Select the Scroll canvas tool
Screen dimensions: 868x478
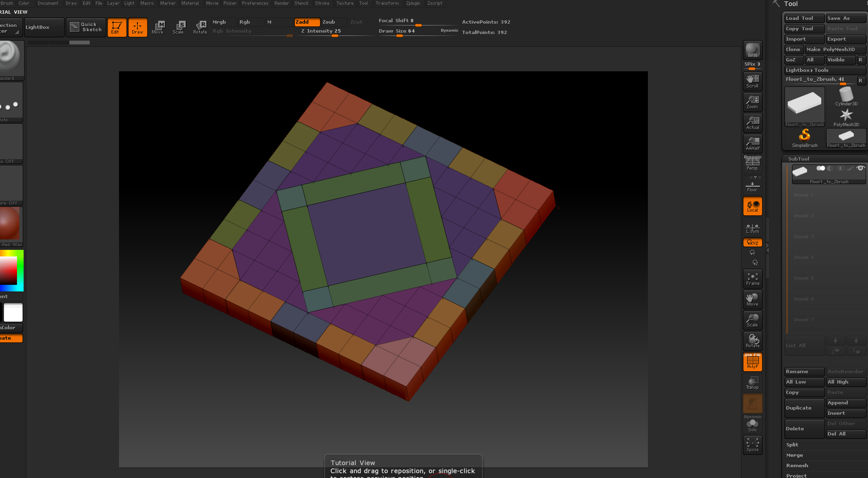coord(752,81)
